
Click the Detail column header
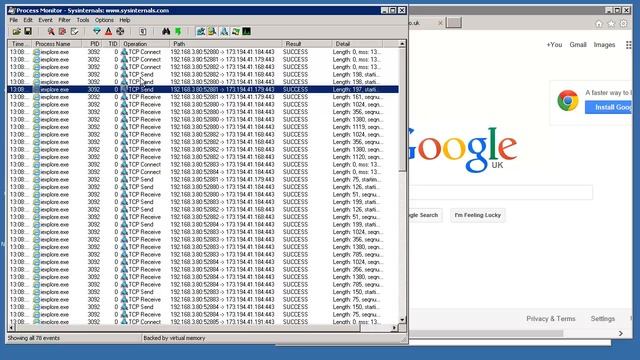357,44
